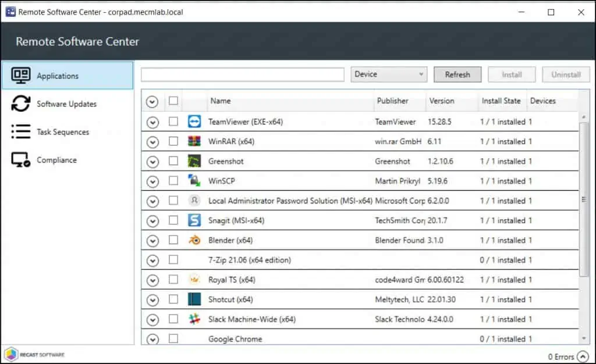Click the WinRAR application icon
596x364 pixels.
pos(194,141)
